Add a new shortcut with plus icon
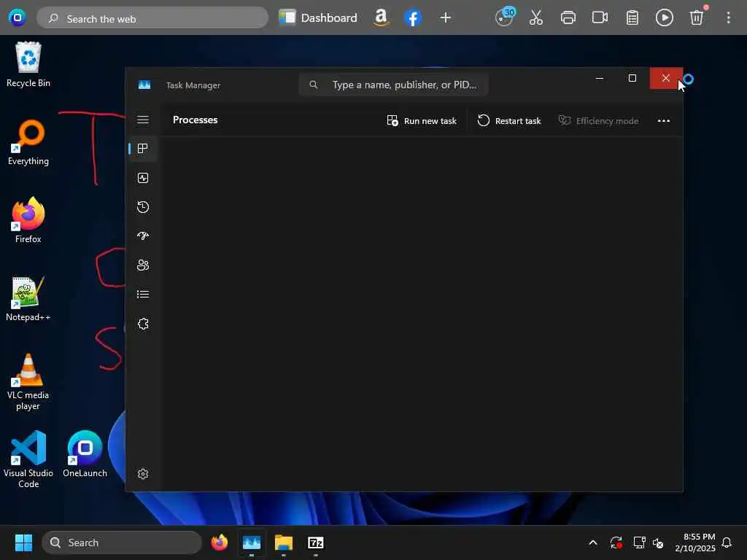 point(446,18)
